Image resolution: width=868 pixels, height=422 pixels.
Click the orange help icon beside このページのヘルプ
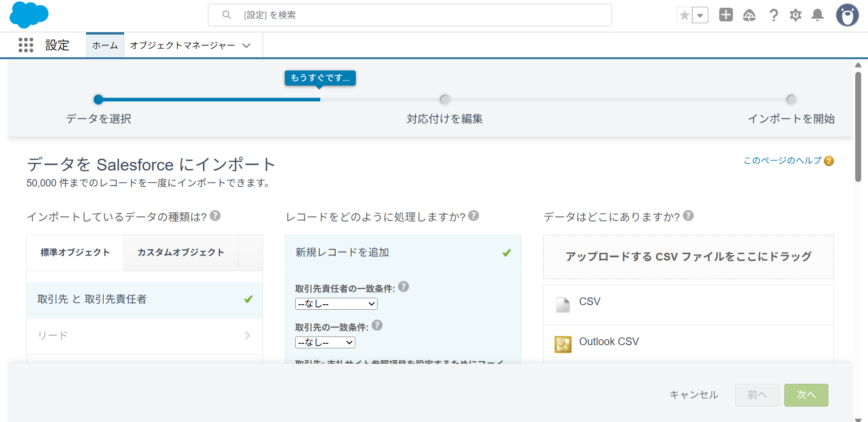[x=829, y=161]
